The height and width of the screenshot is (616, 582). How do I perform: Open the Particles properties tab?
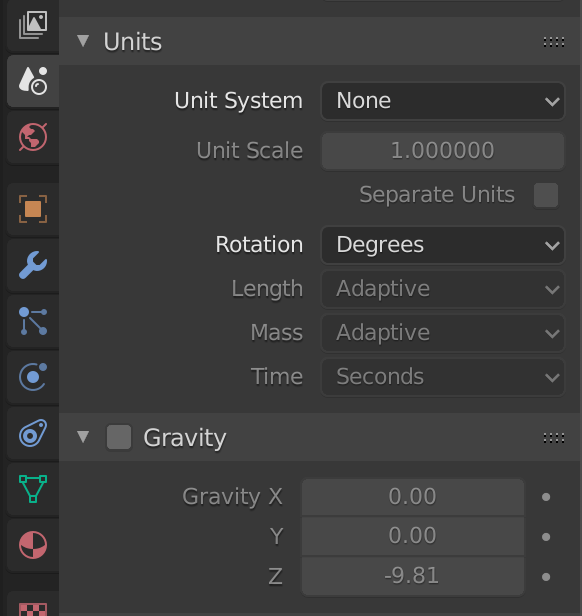[x=33, y=321]
